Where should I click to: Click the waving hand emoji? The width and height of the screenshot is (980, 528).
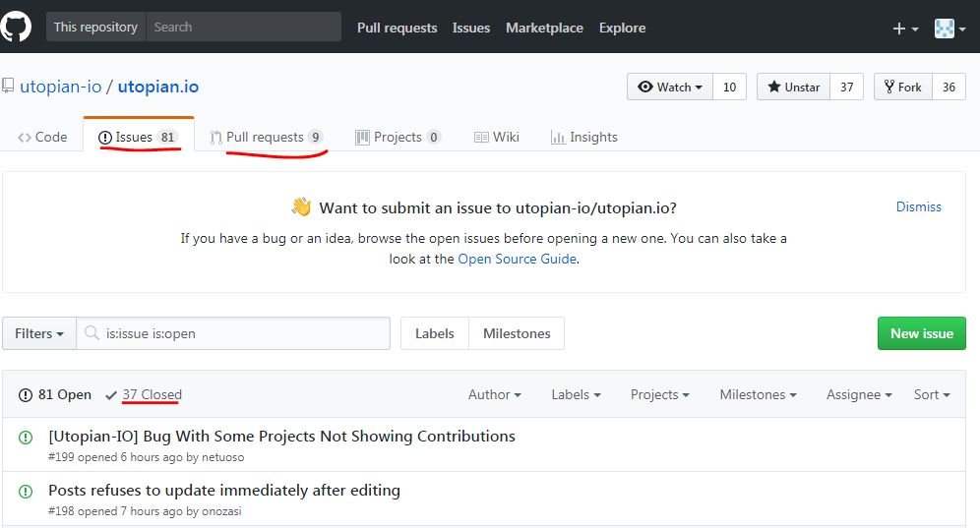click(301, 206)
